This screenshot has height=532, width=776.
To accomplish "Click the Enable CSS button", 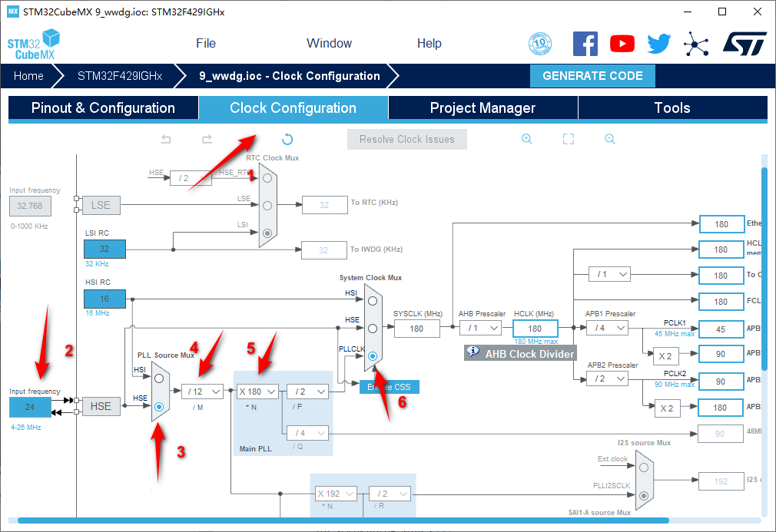I will pos(390,387).
